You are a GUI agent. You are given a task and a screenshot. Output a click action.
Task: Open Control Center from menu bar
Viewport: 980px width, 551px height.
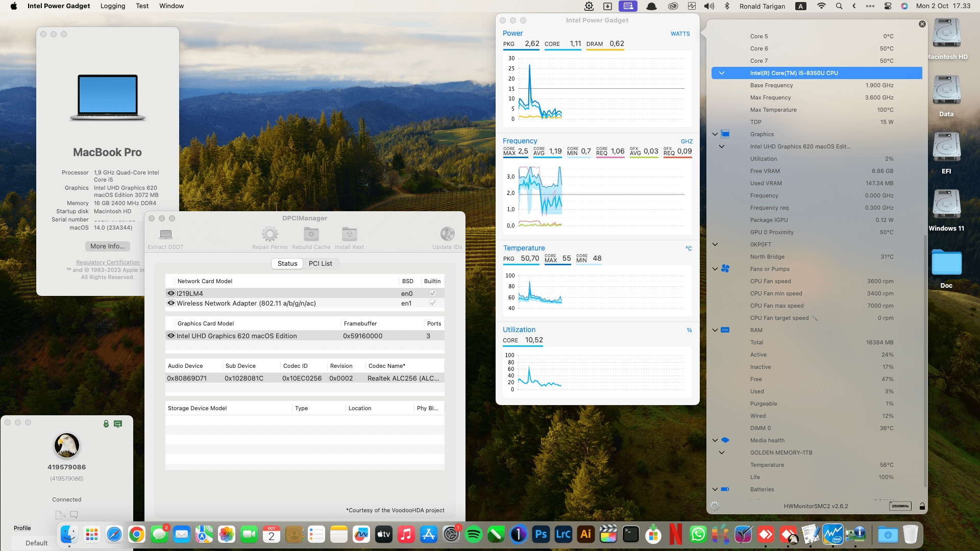888,6
